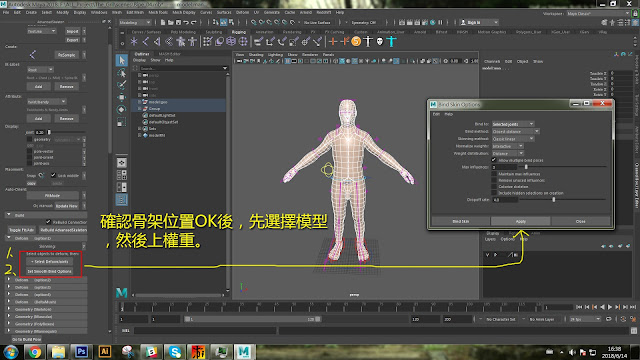Select the Lasso tool in toolbox
This screenshot has width=640, height=360.
122,73
